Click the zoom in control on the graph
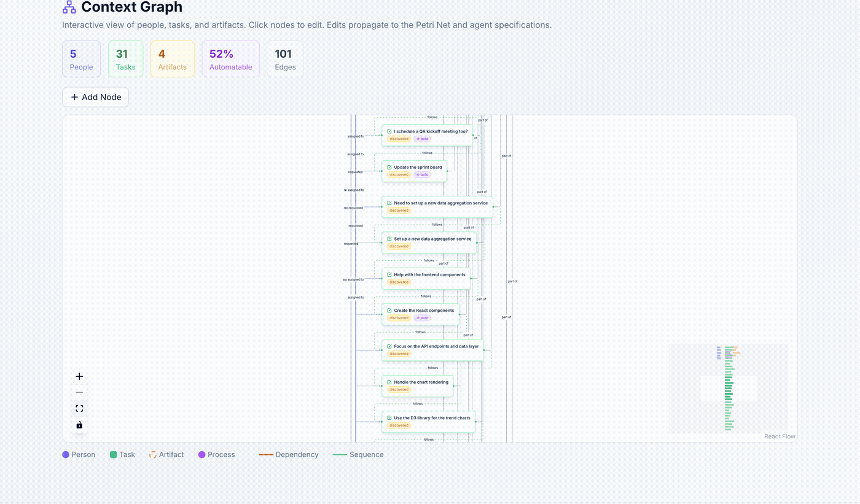860x504 pixels. (79, 376)
